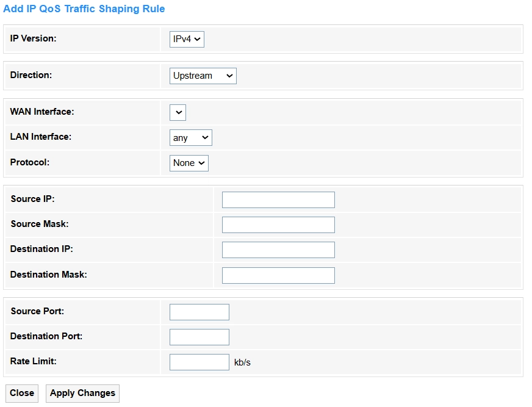Expand the LAN Interface dropdown

(190, 138)
